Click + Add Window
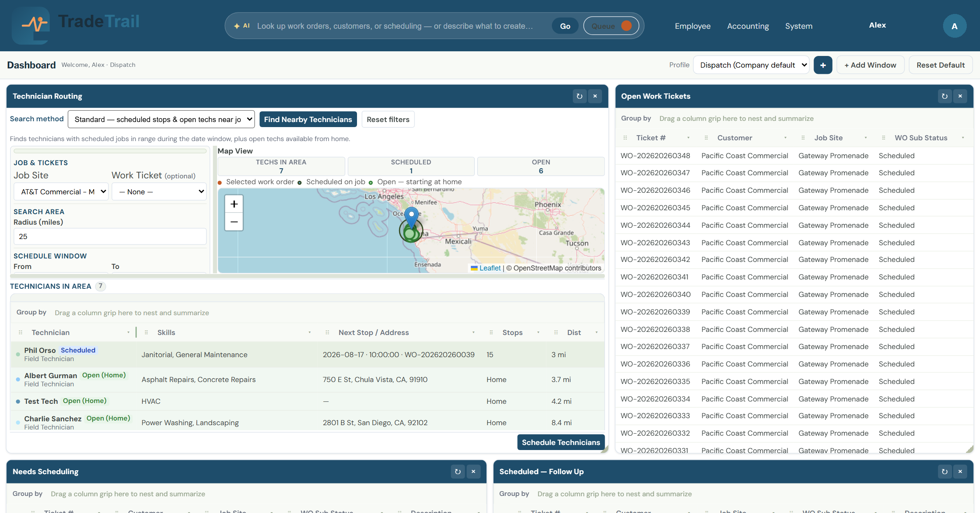The image size is (980, 513). tap(870, 65)
